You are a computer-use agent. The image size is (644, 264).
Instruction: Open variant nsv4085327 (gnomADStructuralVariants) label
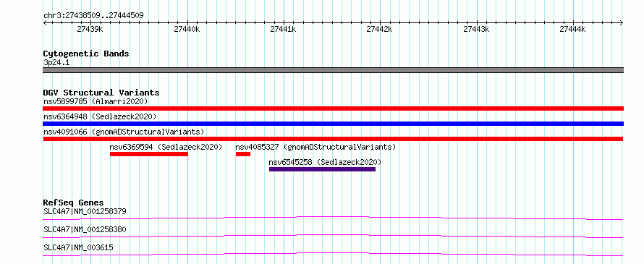[x=315, y=147]
